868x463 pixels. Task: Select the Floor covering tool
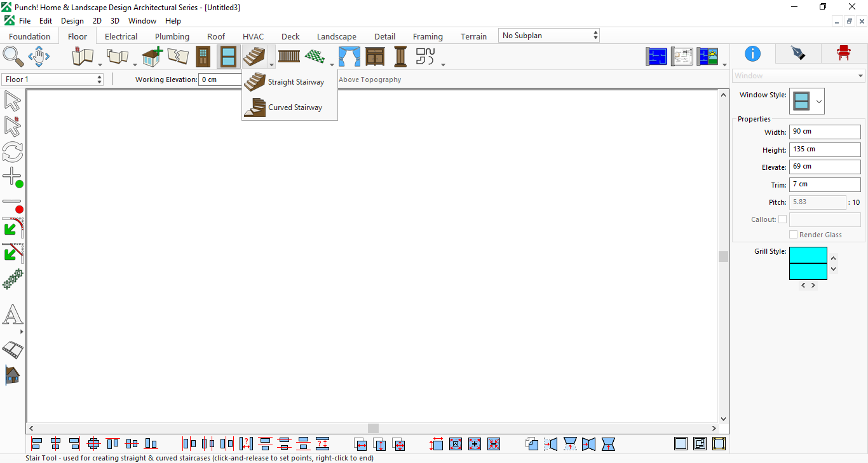(315, 57)
